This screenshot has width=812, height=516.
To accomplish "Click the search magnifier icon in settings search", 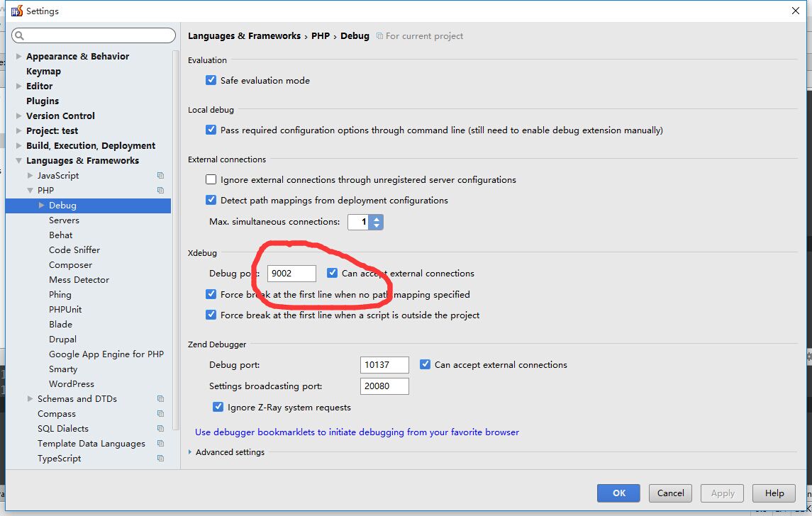I will click(20, 35).
